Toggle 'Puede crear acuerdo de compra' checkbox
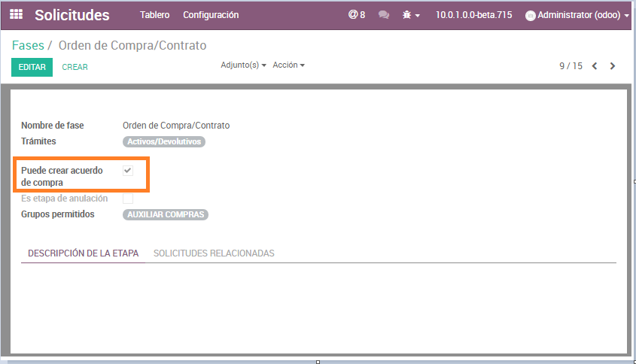The width and height of the screenshot is (636, 364). point(128,171)
